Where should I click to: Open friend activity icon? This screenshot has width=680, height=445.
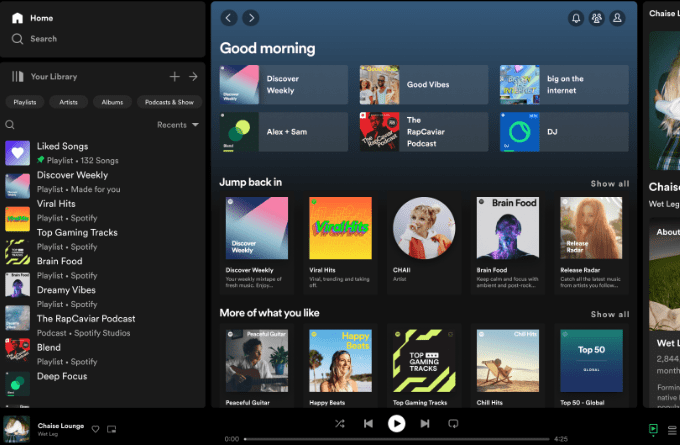pyautogui.click(x=597, y=18)
